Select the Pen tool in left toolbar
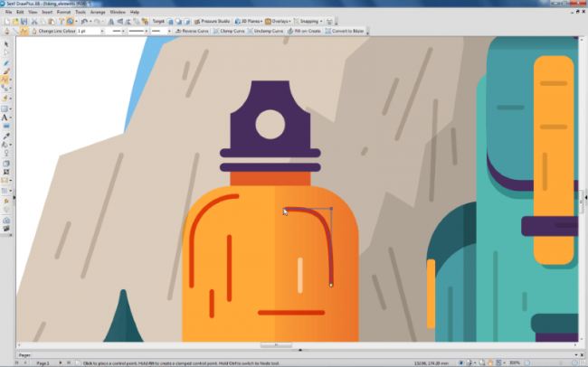The image size is (588, 367). pos(6,80)
